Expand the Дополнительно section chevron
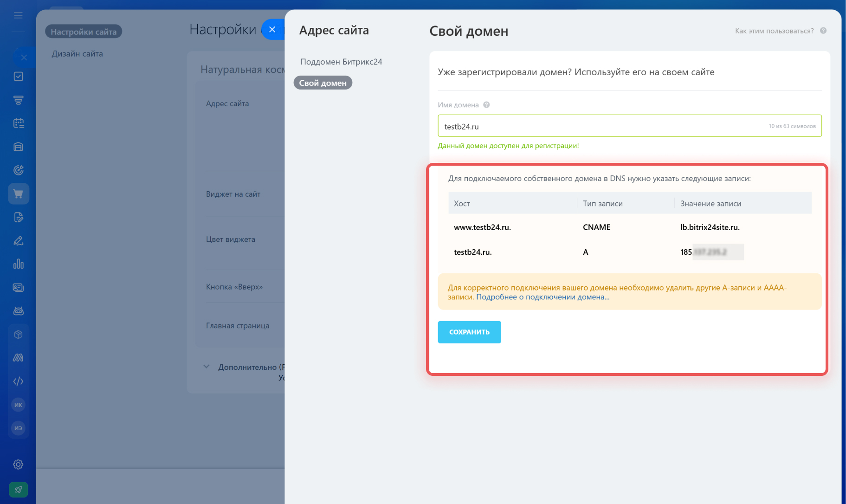 click(207, 367)
